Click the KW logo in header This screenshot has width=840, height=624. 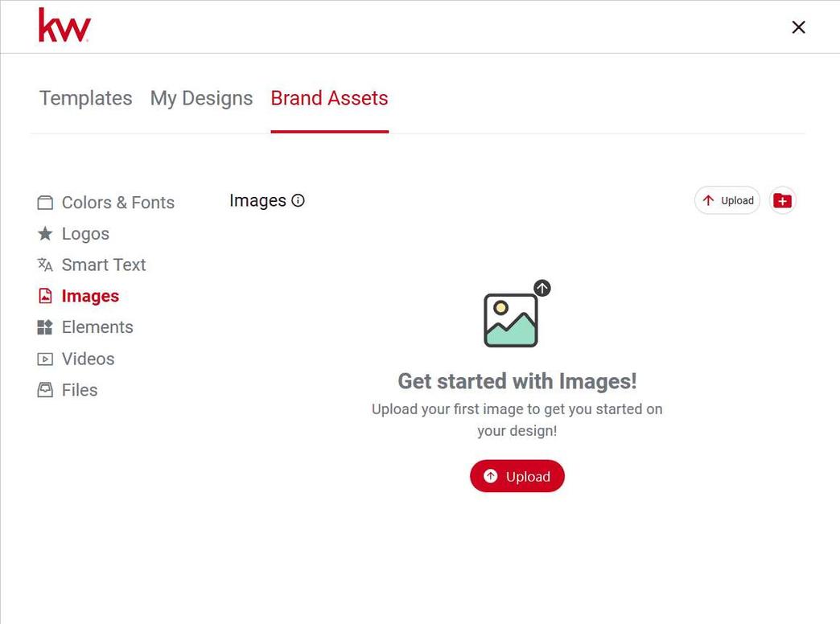[x=64, y=25]
